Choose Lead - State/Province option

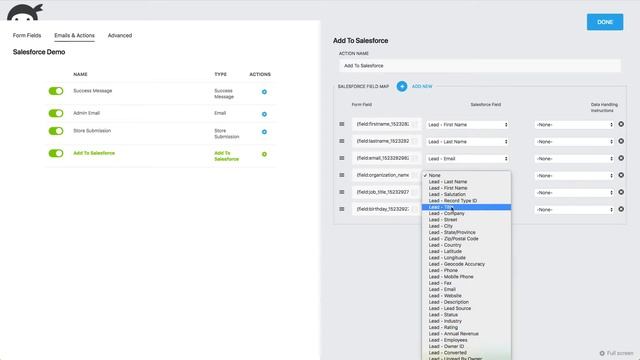[x=466, y=232]
